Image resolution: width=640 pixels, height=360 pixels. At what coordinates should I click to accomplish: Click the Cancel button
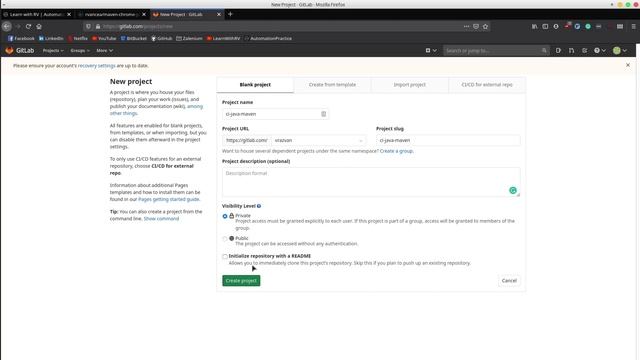tap(509, 281)
